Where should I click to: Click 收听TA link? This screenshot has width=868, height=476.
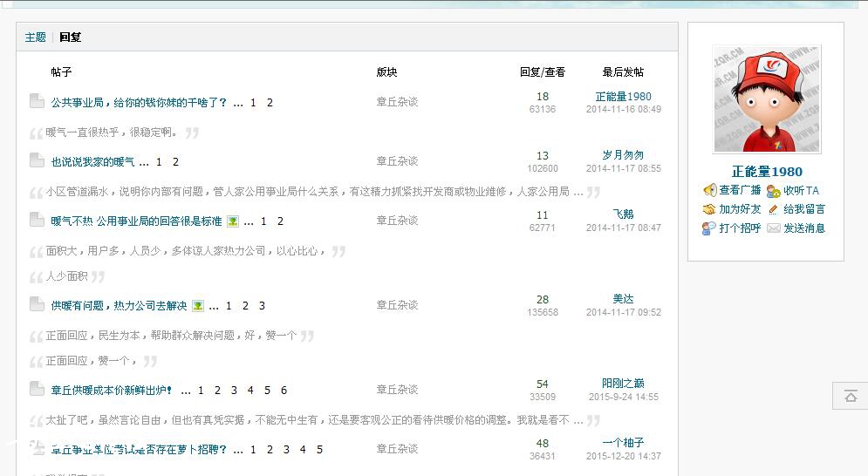[801, 190]
